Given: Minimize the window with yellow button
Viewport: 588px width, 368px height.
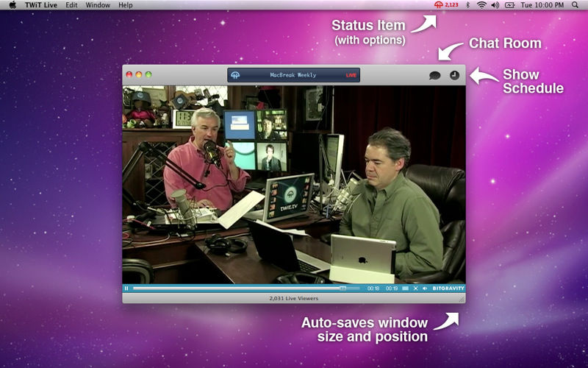Looking at the screenshot, I should (139, 74).
